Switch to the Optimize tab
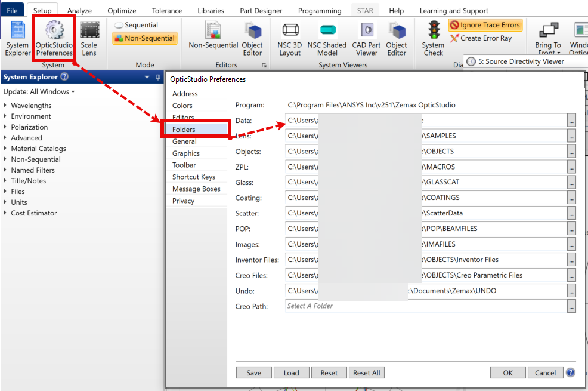Viewport: 588px width, 391px height. (122, 11)
